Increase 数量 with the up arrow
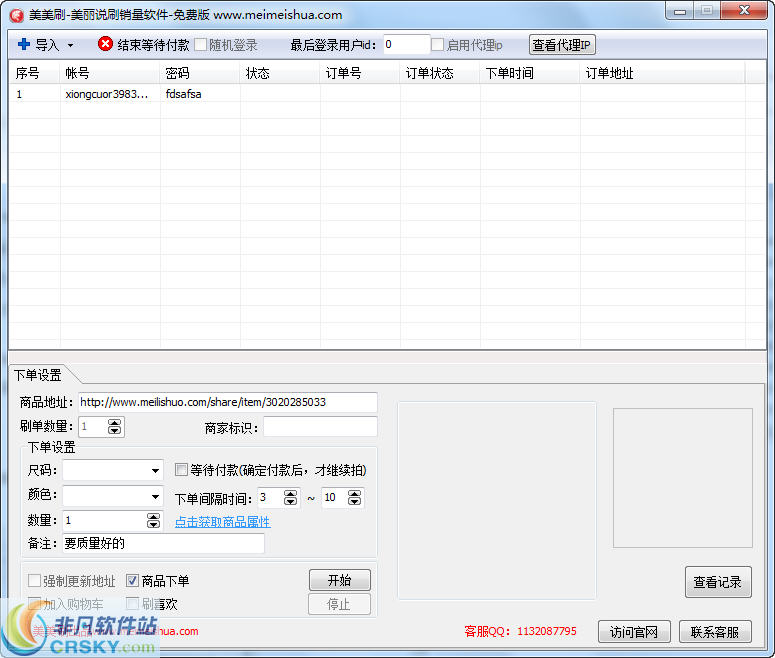The image size is (775, 658). click(x=153, y=517)
